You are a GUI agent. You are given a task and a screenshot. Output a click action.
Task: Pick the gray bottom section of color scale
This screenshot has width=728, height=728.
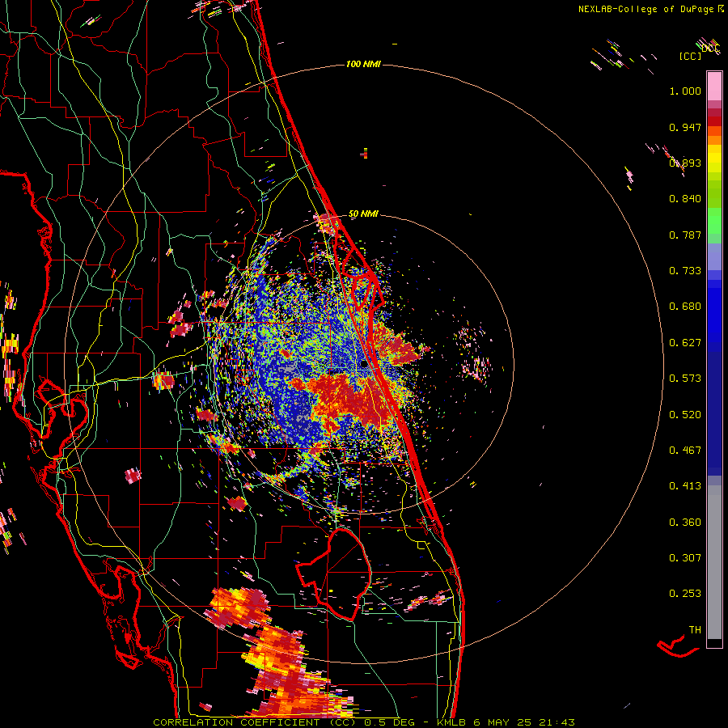pos(714,562)
